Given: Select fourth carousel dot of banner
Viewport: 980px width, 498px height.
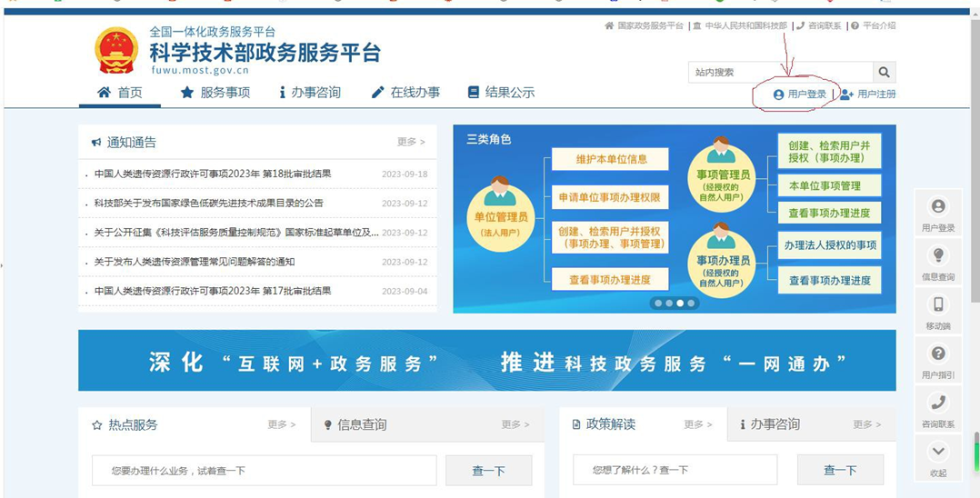Looking at the screenshot, I should [x=691, y=303].
